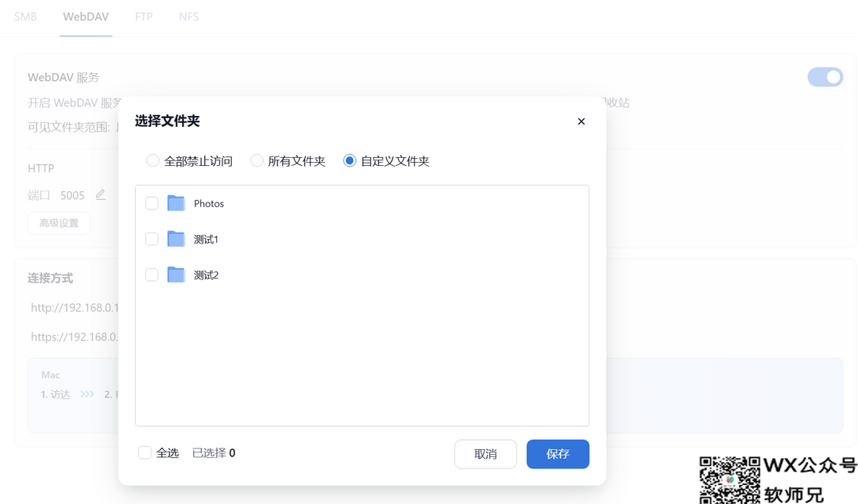Close the 选择文件夹 dialog
Screen dimensions: 858x504
581,121
